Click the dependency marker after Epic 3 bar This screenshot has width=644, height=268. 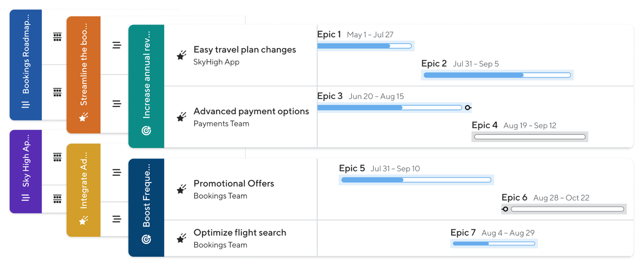pyautogui.click(x=468, y=108)
